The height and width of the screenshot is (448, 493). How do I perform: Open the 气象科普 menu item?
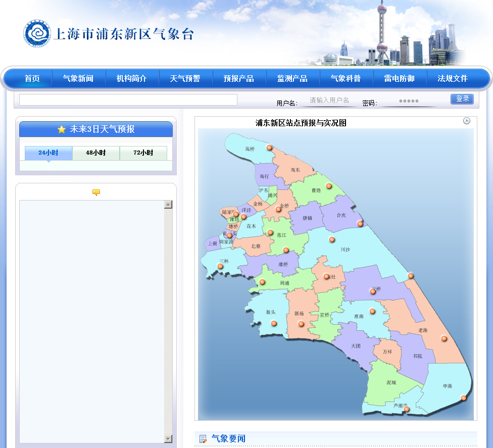[346, 78]
